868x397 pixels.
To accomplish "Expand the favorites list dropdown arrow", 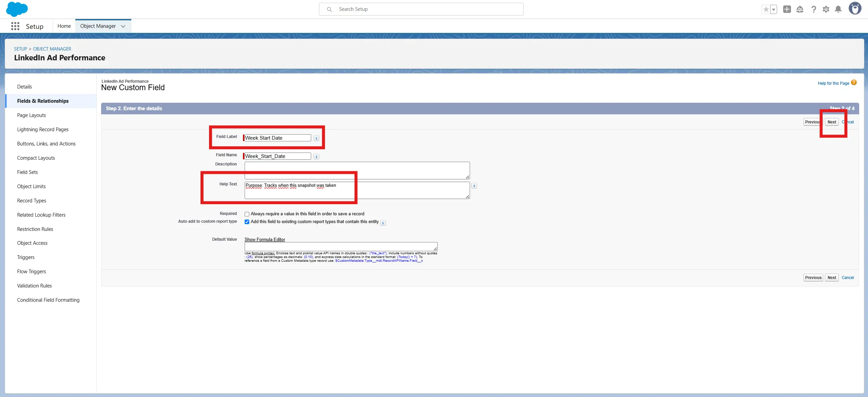I will pos(774,9).
